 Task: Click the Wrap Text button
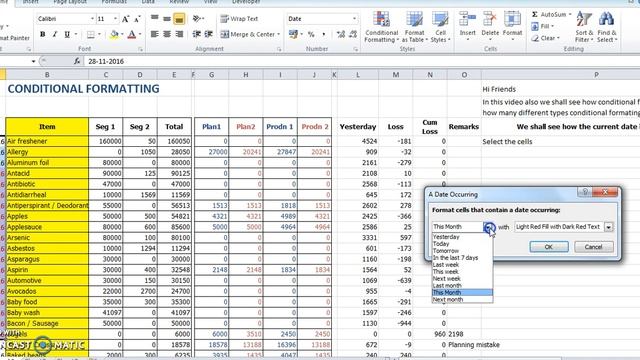[x=239, y=19]
